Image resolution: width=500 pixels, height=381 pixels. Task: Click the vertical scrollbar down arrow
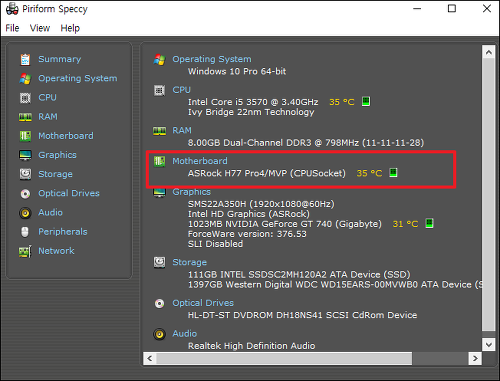click(489, 345)
